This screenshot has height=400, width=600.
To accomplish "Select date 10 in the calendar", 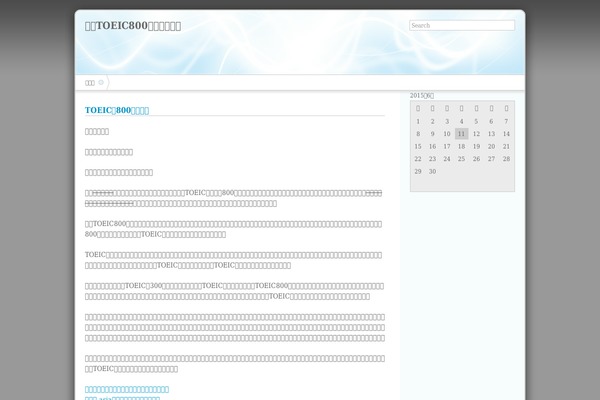I will (x=447, y=134).
